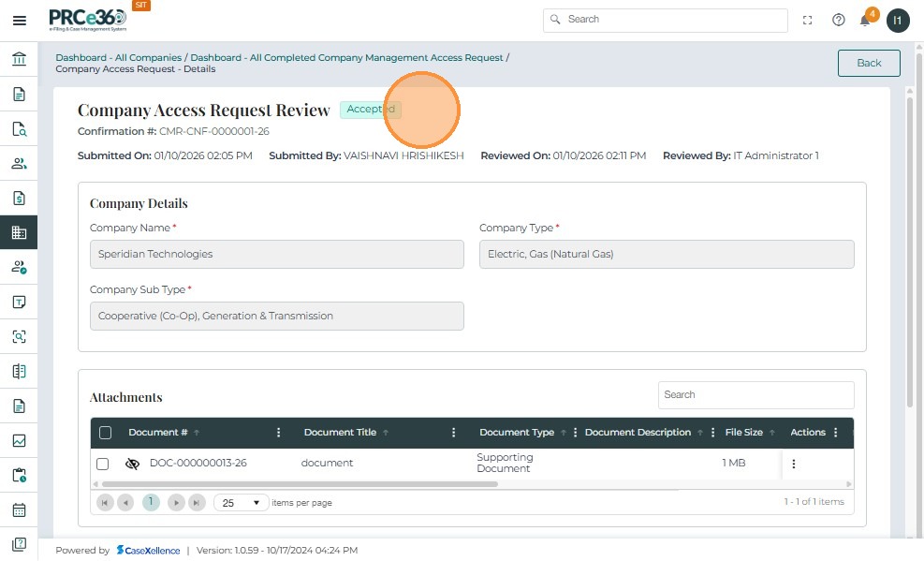Click the attachments table horizontal scrollbar

[300, 484]
